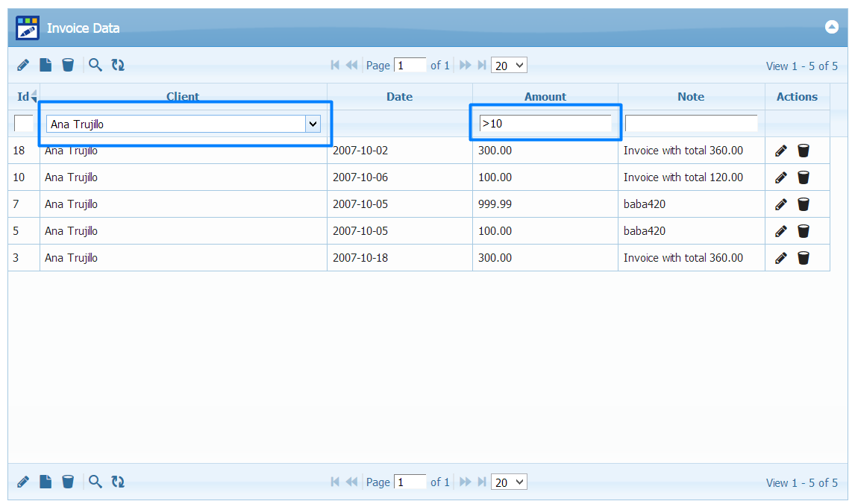
Task: Open the top page size dropdown showing 20
Action: [509, 65]
